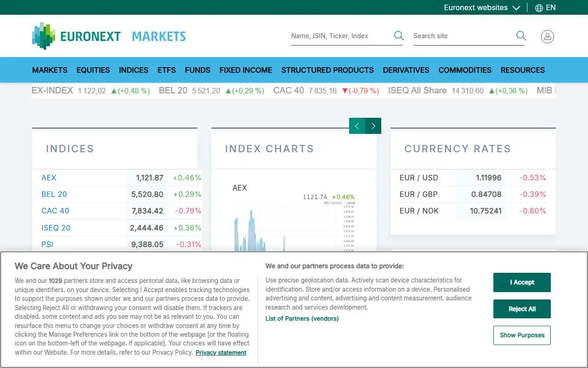
Task: Click the magnifier icon for site search
Action: pyautogui.click(x=521, y=35)
